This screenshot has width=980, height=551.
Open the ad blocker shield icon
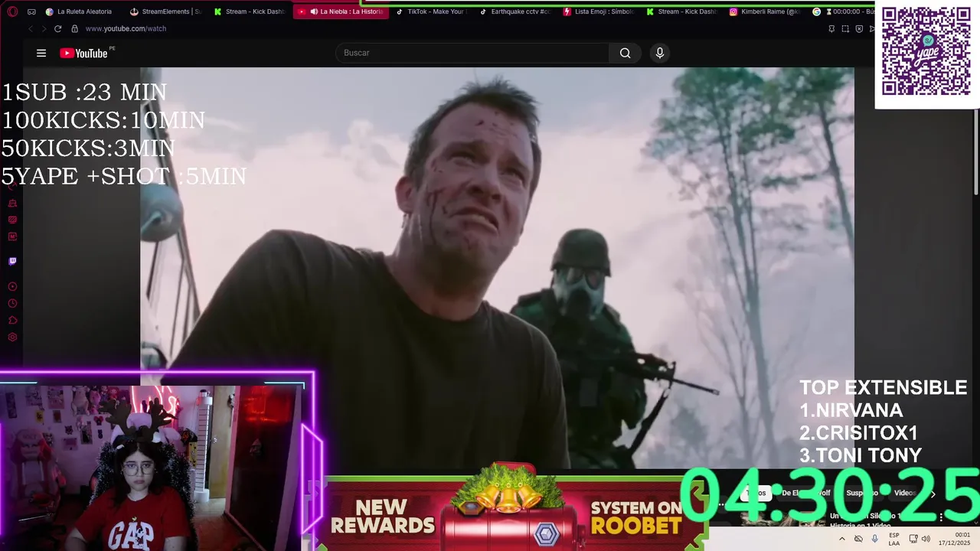859,28
